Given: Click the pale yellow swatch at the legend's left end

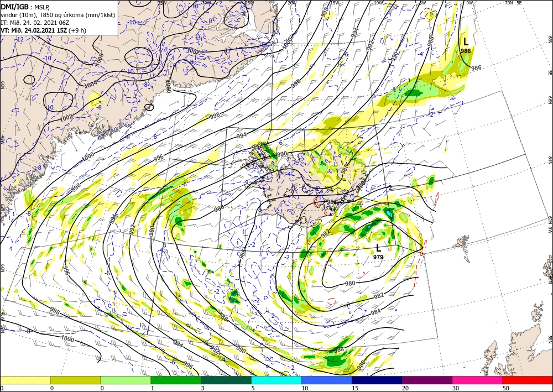Looking at the screenshot, I should (x=25, y=380).
